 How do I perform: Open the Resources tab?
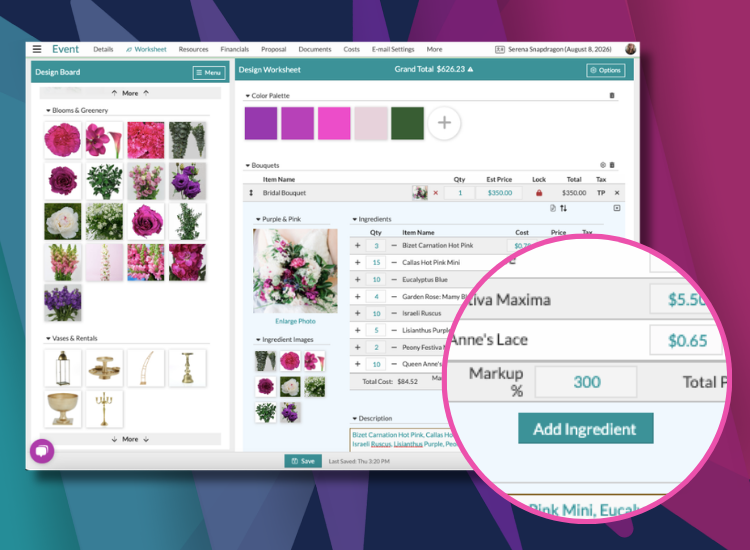193,49
